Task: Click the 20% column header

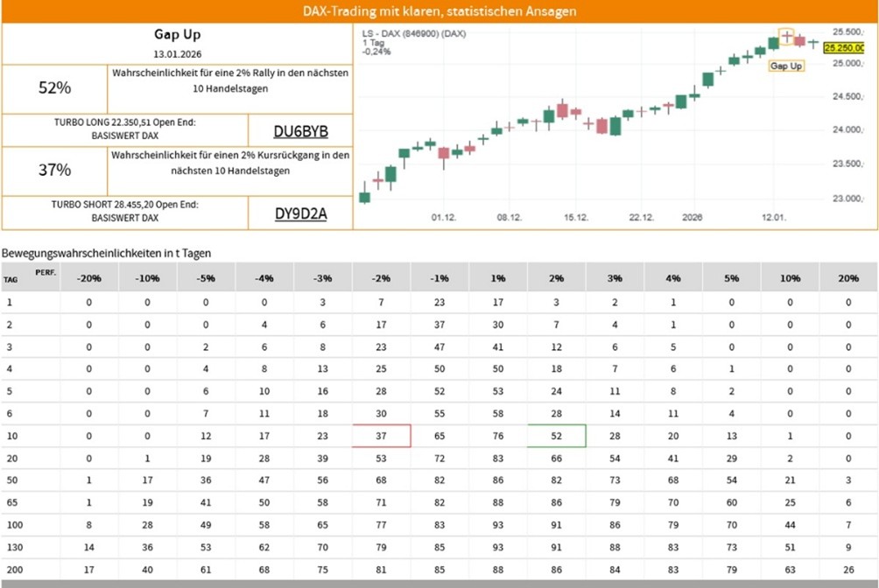Action: coord(847,277)
